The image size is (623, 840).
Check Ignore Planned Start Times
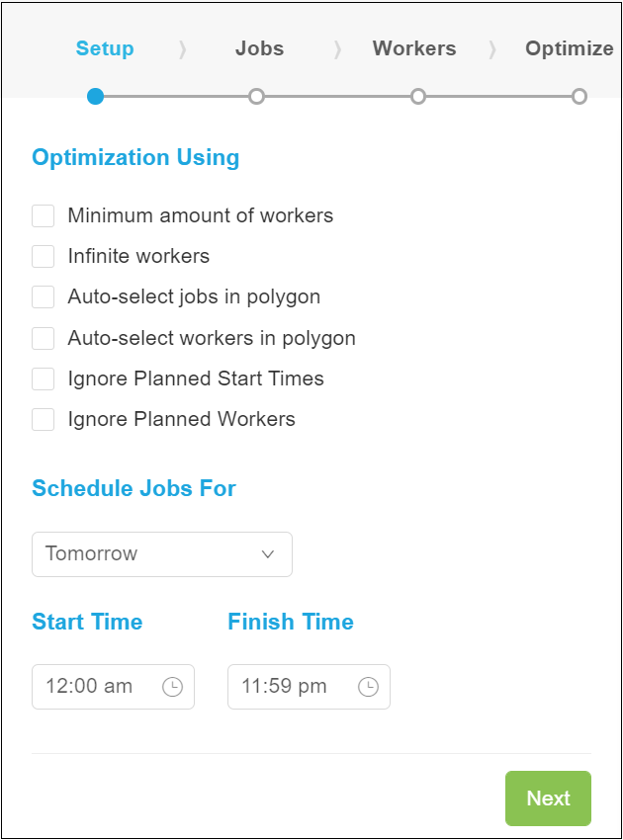[x=43, y=378]
